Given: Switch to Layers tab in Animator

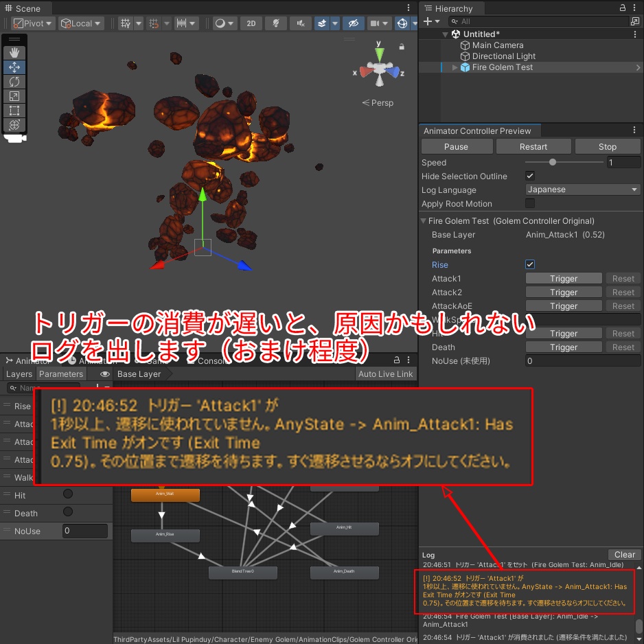Looking at the screenshot, I should (x=19, y=373).
